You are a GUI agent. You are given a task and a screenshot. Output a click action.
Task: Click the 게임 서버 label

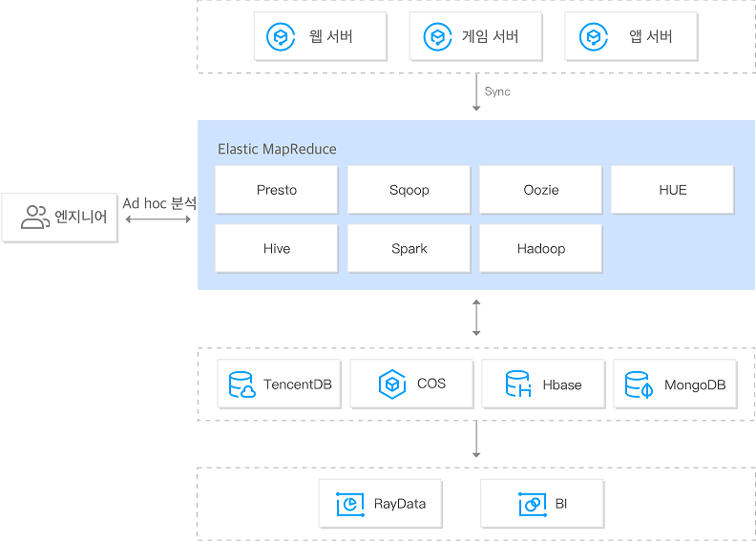pyautogui.click(x=490, y=36)
